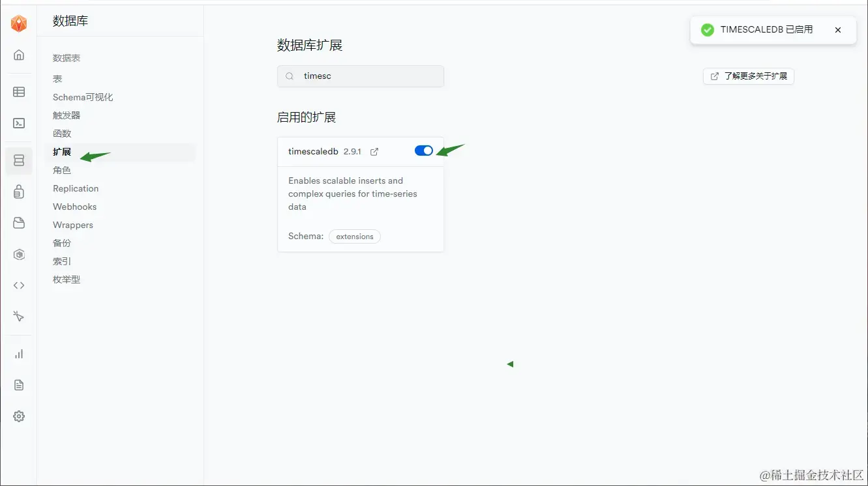This screenshot has height=486, width=868.
Task: Open the Settings gear icon
Action: (19, 416)
